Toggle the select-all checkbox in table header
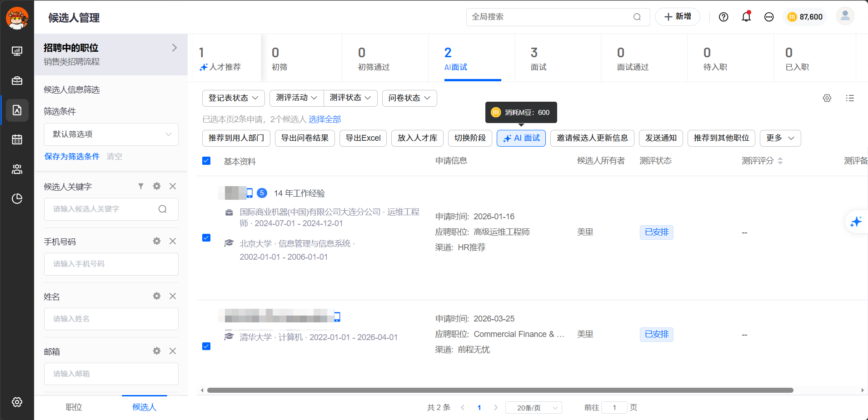 pyautogui.click(x=206, y=161)
